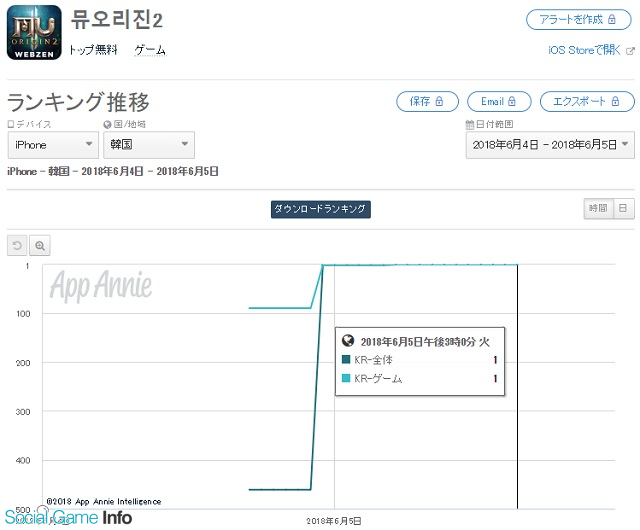
Task: Open the iPhone device dropdown
Action: (53, 145)
